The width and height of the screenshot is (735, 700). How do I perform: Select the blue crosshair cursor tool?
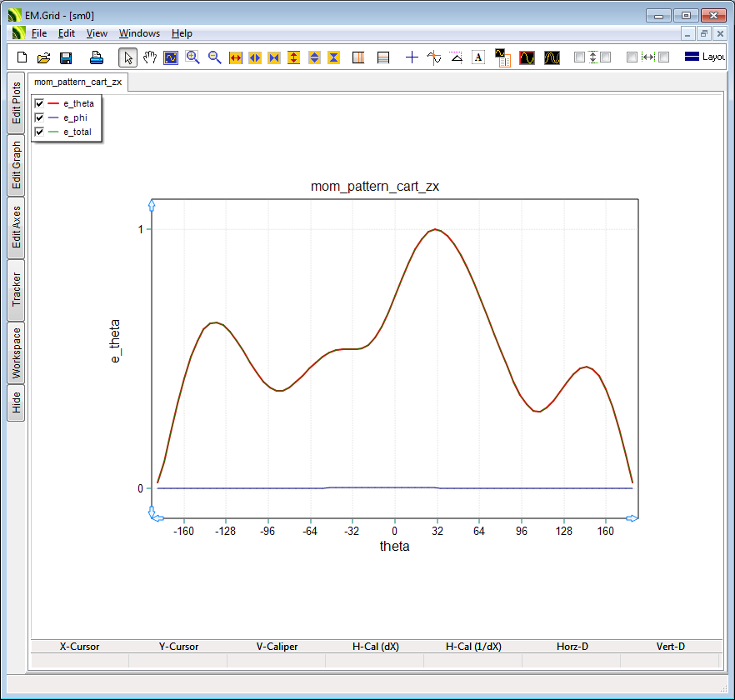pyautogui.click(x=412, y=57)
